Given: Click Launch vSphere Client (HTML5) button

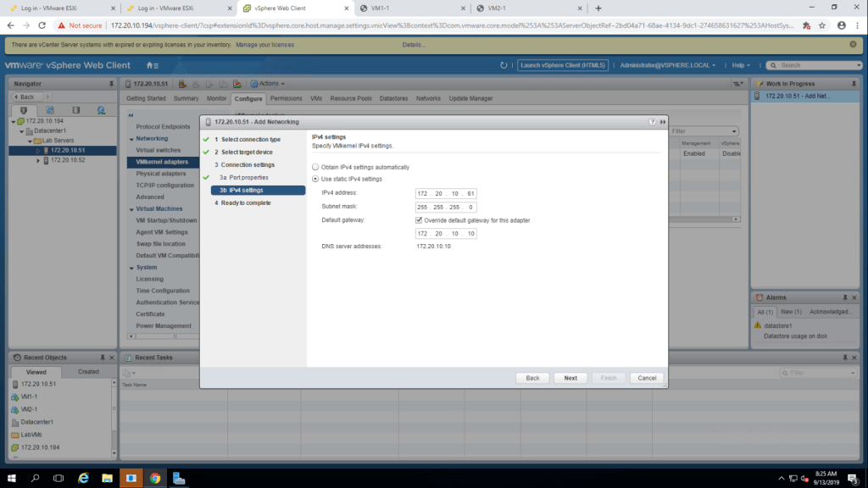Looking at the screenshot, I should click(x=564, y=65).
